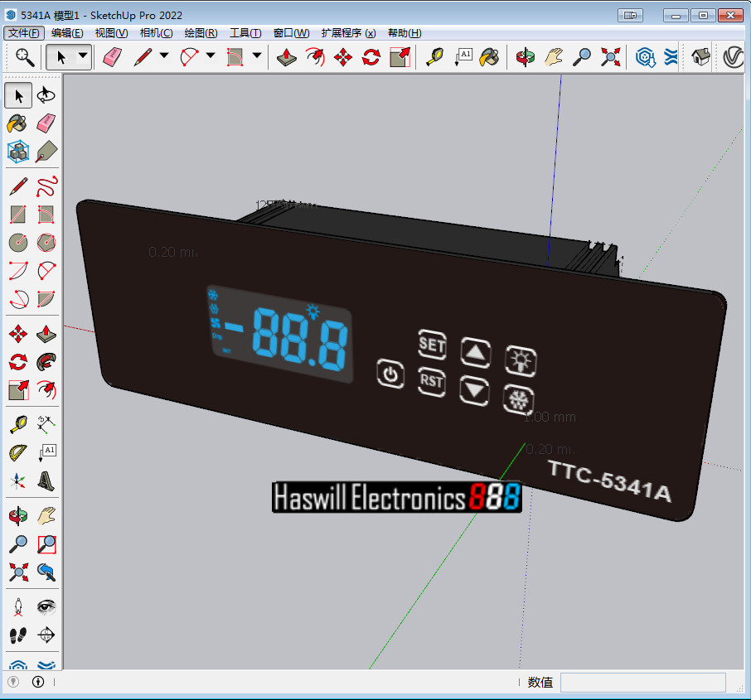Screen dimensions: 751x700
Task: Open the Make Component tool
Action: pos(18,152)
